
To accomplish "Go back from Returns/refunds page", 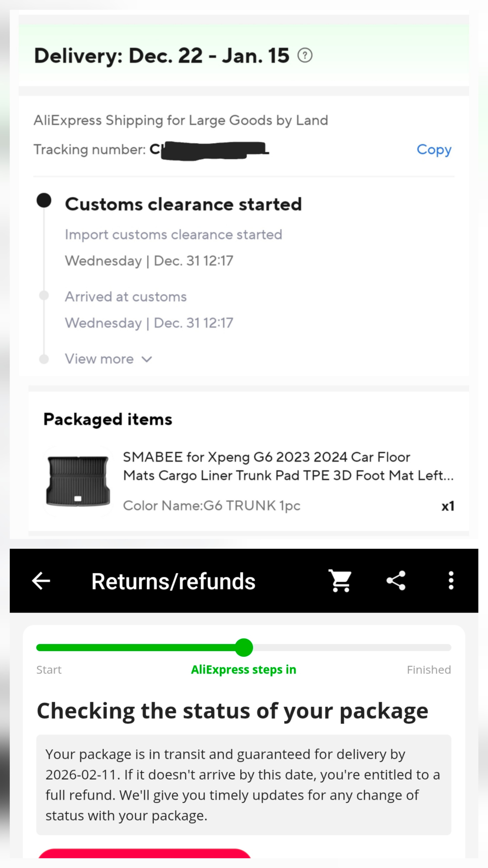I will pos(41,581).
